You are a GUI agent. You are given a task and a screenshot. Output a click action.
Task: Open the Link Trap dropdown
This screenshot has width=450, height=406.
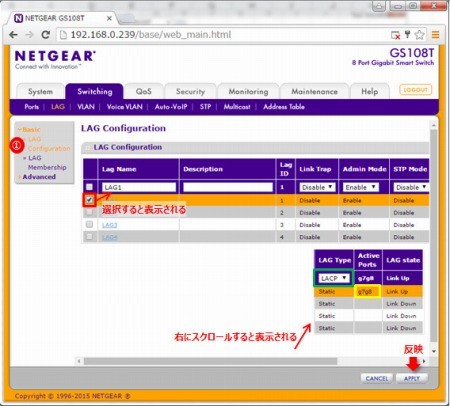317,187
